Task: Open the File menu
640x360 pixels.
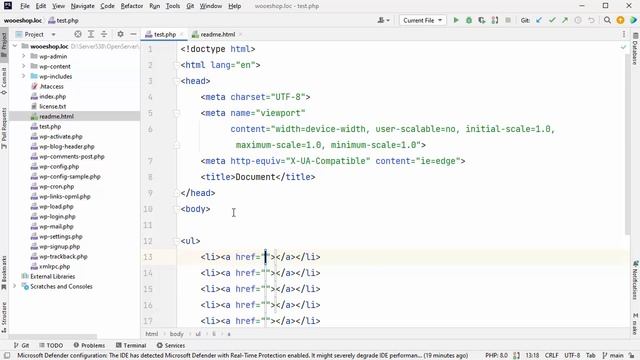Action: 24,6
